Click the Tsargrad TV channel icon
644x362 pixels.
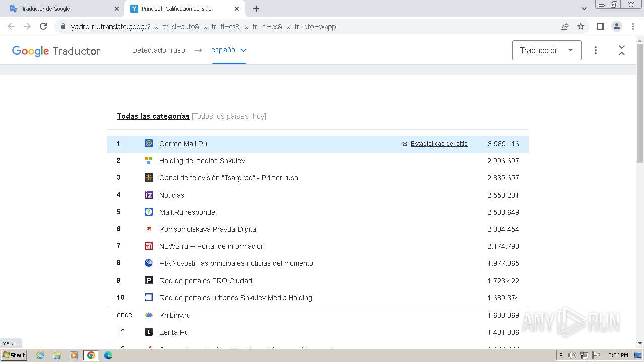pyautogui.click(x=149, y=177)
